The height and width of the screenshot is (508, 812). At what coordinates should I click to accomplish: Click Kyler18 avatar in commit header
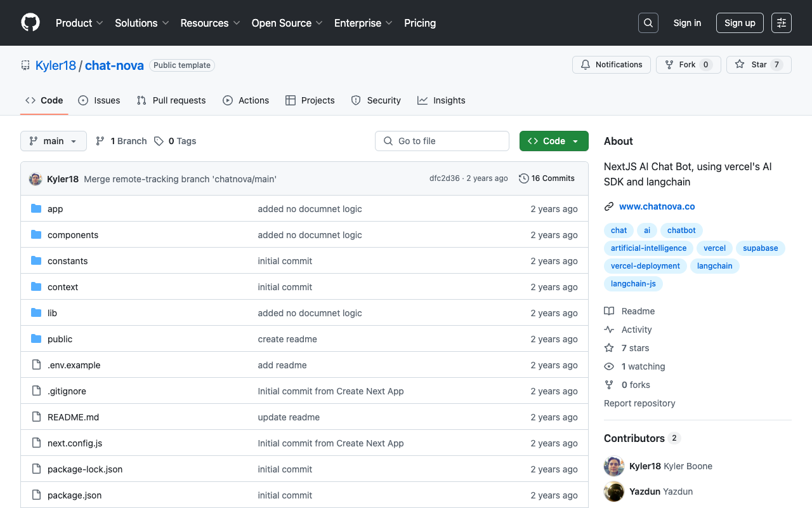pyautogui.click(x=36, y=179)
